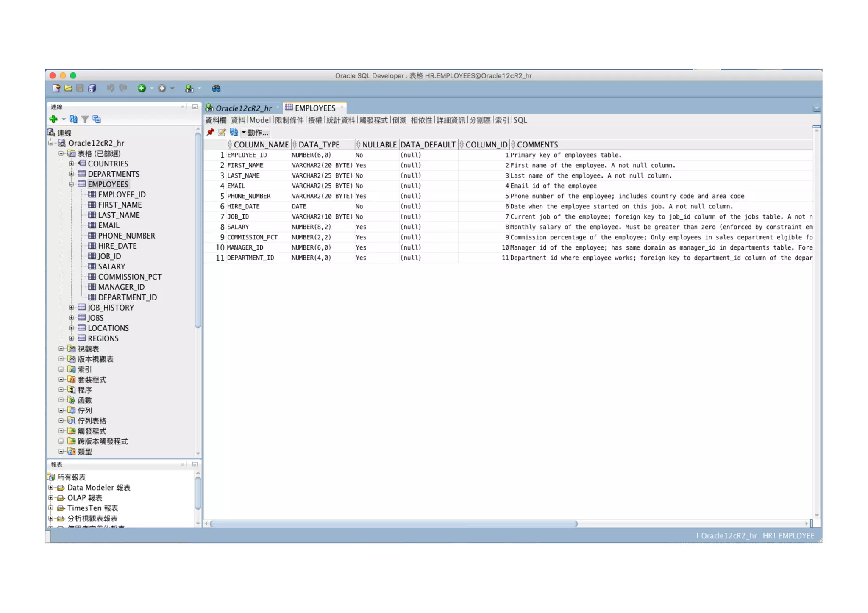Click the reports panel vertical scrollbar
Screen dimensions: 868x613
click(198, 493)
